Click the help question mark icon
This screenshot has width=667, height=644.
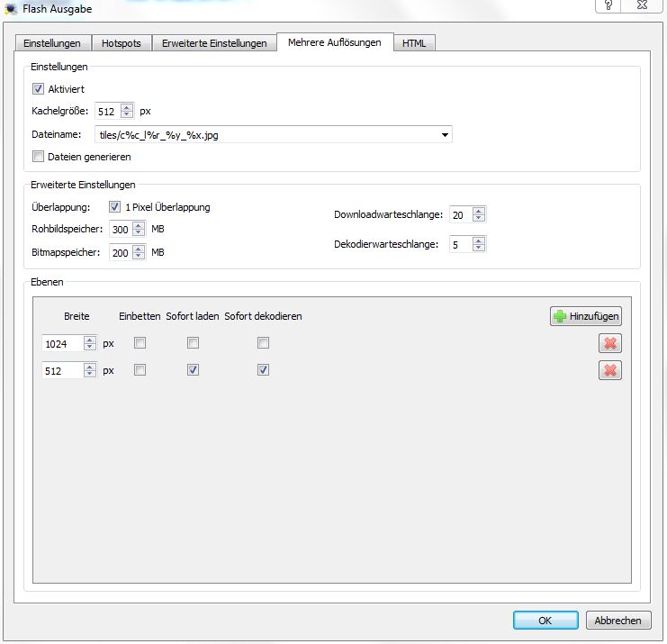point(610,5)
